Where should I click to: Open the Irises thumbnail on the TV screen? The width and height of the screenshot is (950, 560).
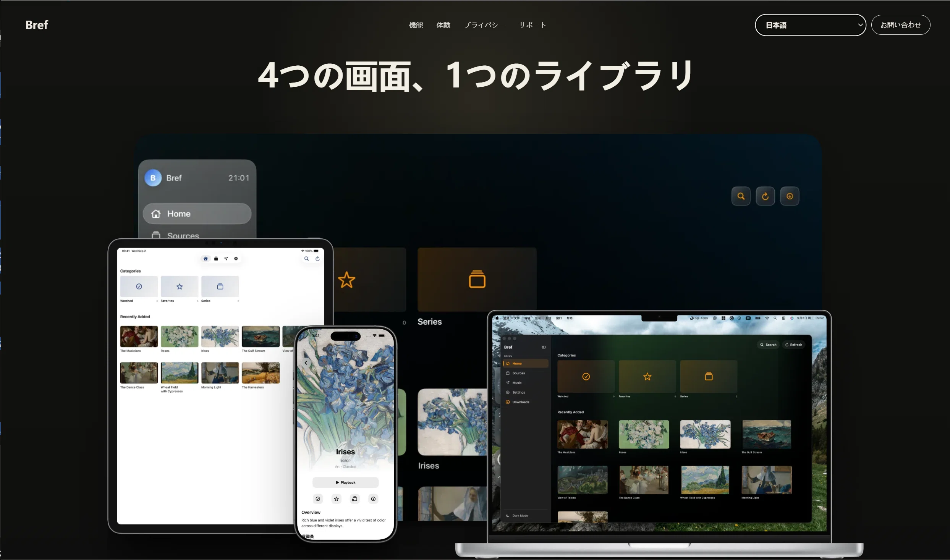[x=452, y=422]
